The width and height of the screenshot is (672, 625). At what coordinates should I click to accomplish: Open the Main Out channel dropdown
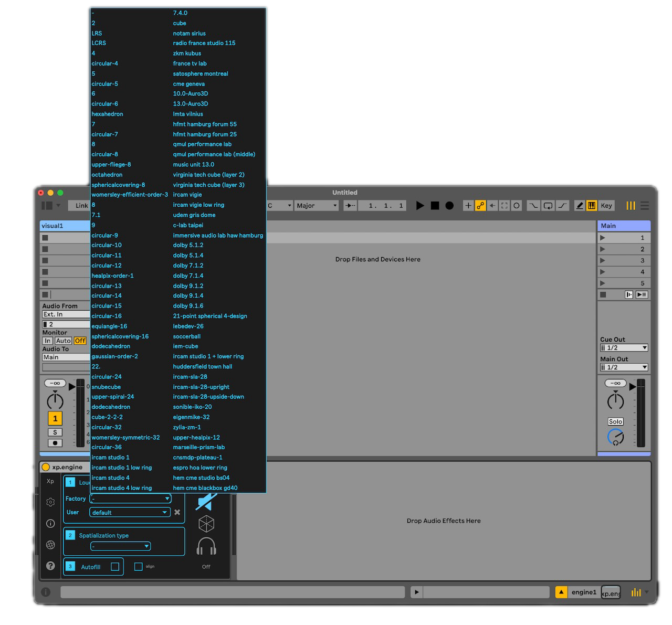tap(624, 367)
